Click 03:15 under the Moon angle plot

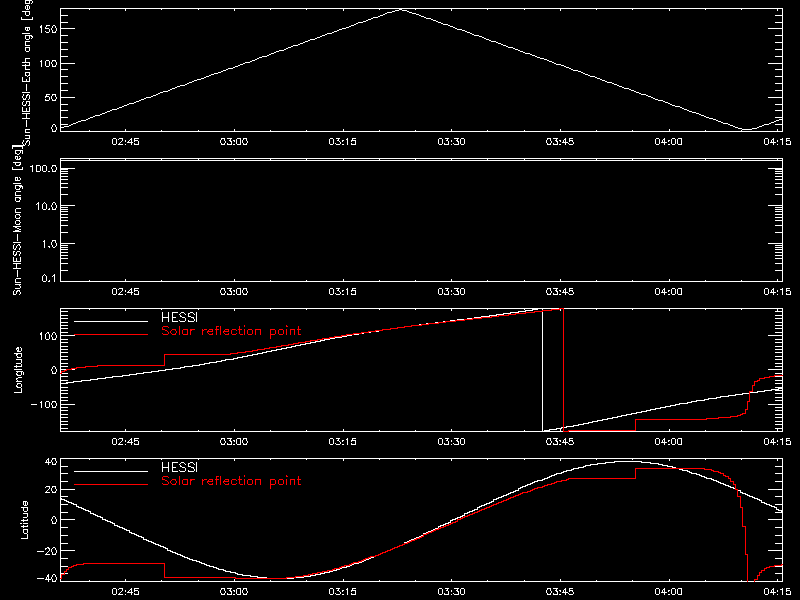click(x=342, y=291)
